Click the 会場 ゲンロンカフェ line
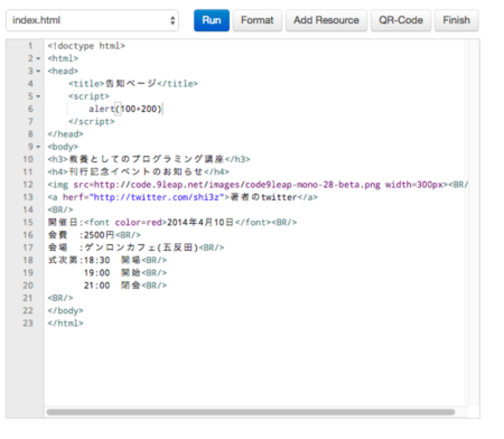The width and height of the screenshot is (504, 439). point(136,248)
